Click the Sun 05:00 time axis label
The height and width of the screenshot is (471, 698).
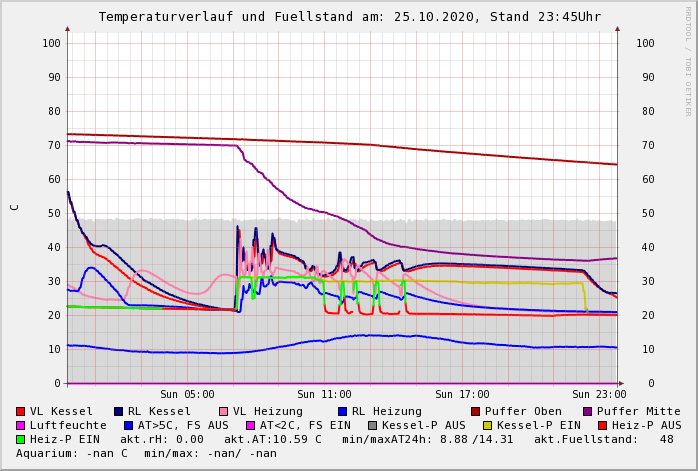coord(187,394)
